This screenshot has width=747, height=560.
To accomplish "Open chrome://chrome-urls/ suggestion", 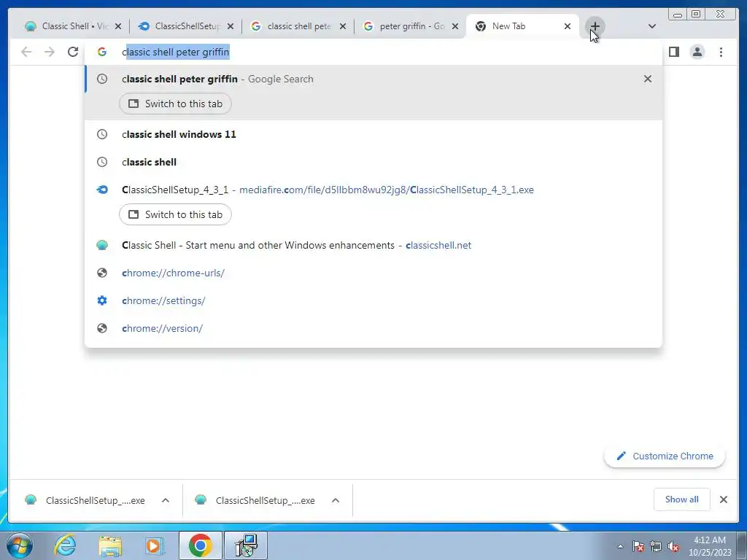I will click(373, 273).
